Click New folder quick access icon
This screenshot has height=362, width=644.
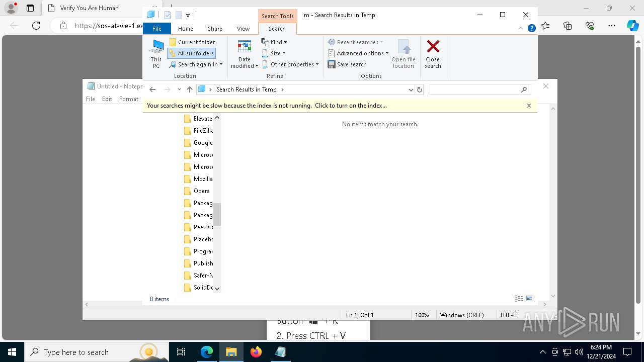coord(179,15)
